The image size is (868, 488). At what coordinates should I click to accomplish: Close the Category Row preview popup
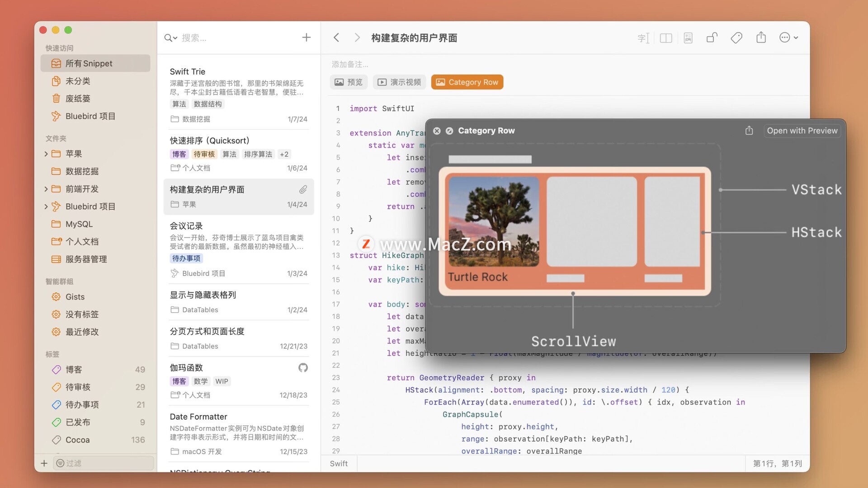click(437, 131)
